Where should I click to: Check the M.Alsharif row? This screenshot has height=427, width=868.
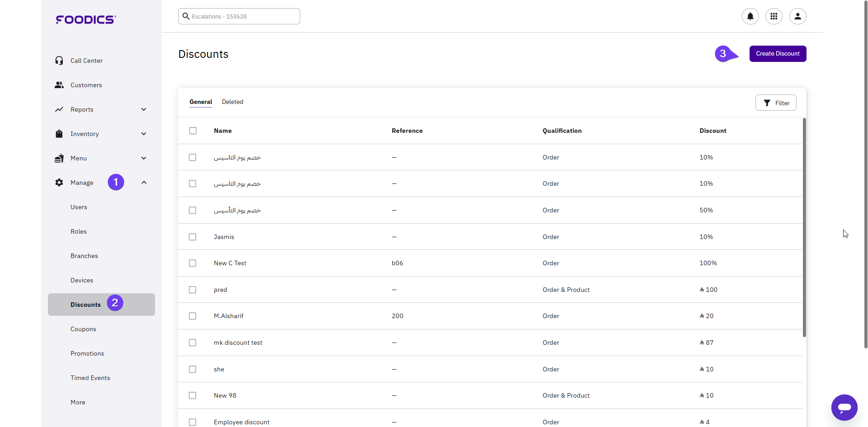point(193,316)
